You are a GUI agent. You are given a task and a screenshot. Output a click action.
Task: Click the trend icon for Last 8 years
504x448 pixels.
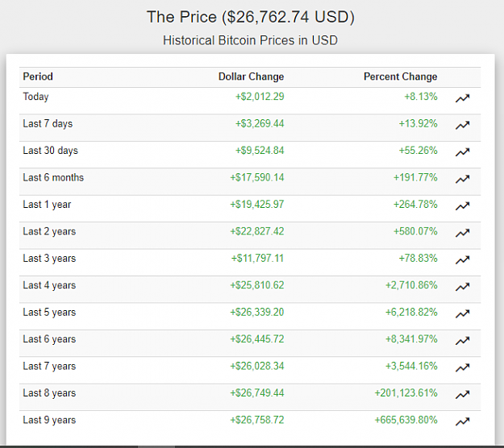coord(463,395)
